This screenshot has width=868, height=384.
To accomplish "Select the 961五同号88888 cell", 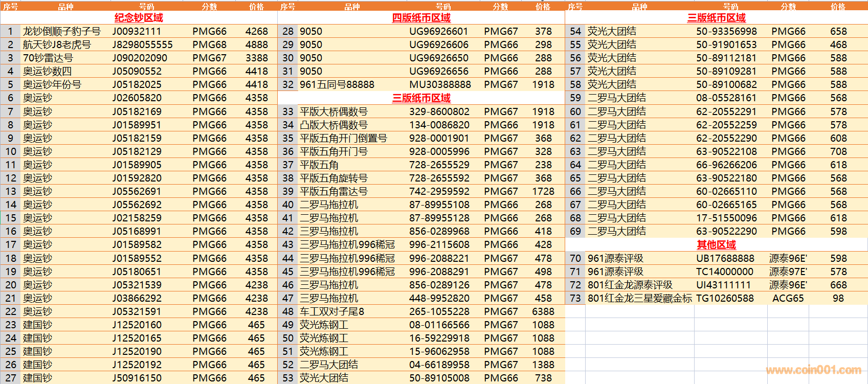I will pyautogui.click(x=337, y=84).
